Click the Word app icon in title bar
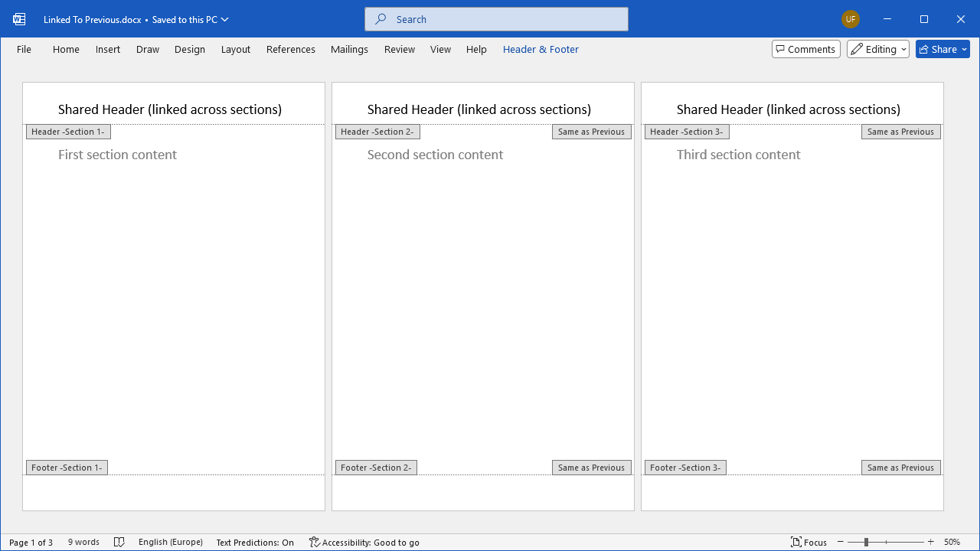 tap(19, 19)
